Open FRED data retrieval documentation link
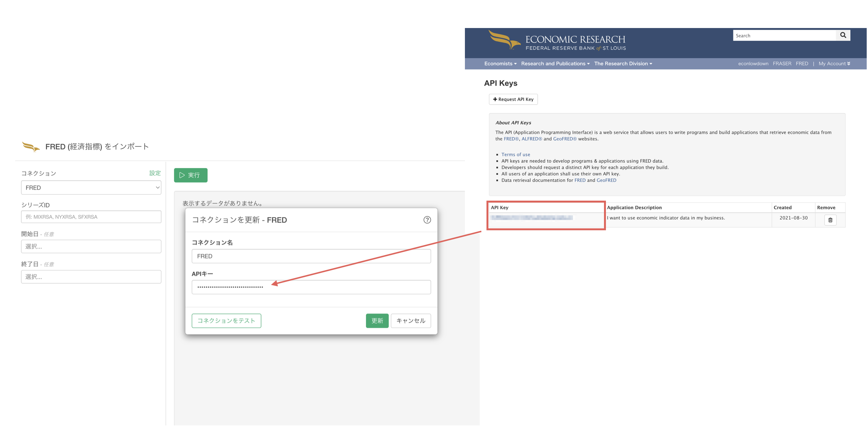The image size is (868, 438). tap(580, 180)
